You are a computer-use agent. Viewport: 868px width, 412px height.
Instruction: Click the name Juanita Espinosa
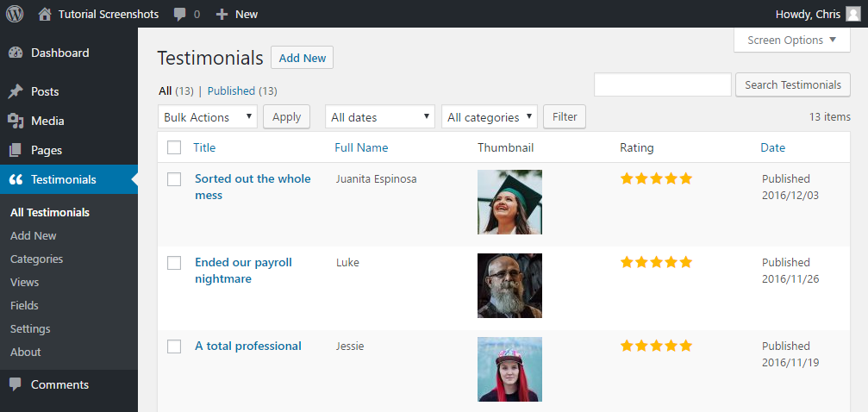pyautogui.click(x=377, y=179)
